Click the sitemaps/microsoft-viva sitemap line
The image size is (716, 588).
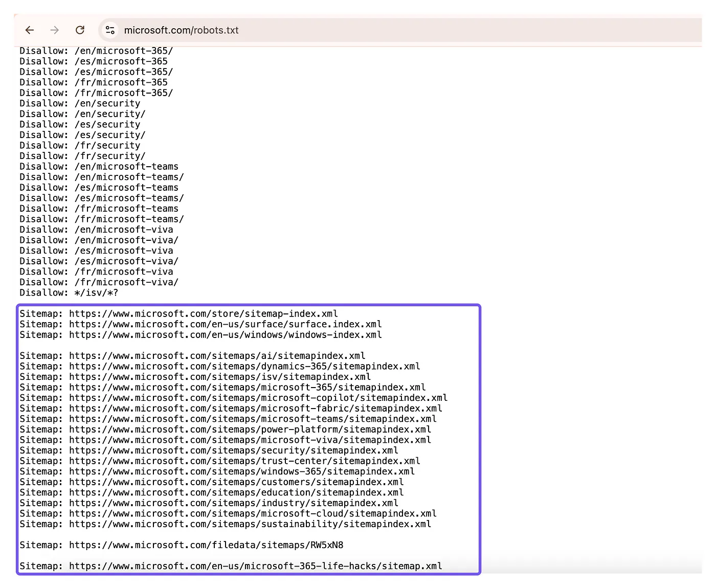pos(226,440)
